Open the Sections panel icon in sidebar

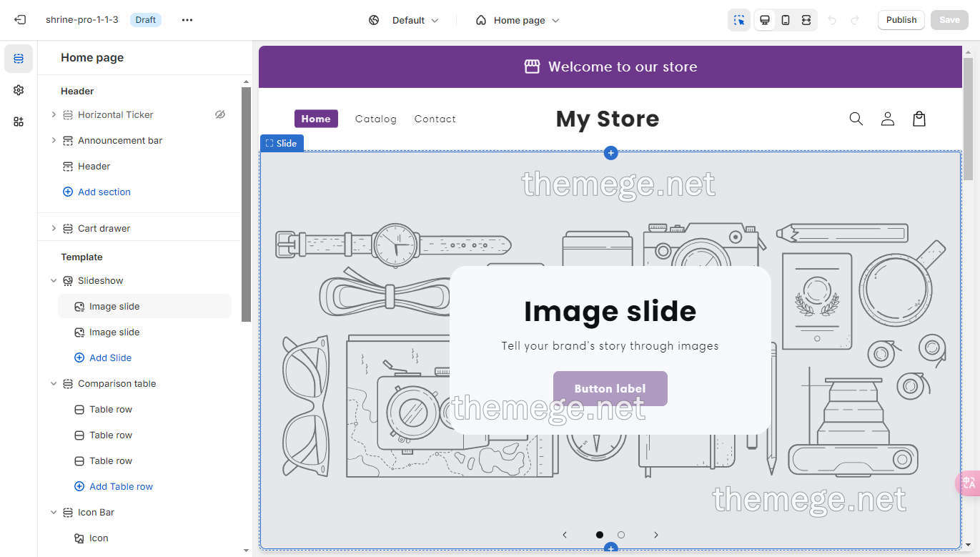point(19,59)
